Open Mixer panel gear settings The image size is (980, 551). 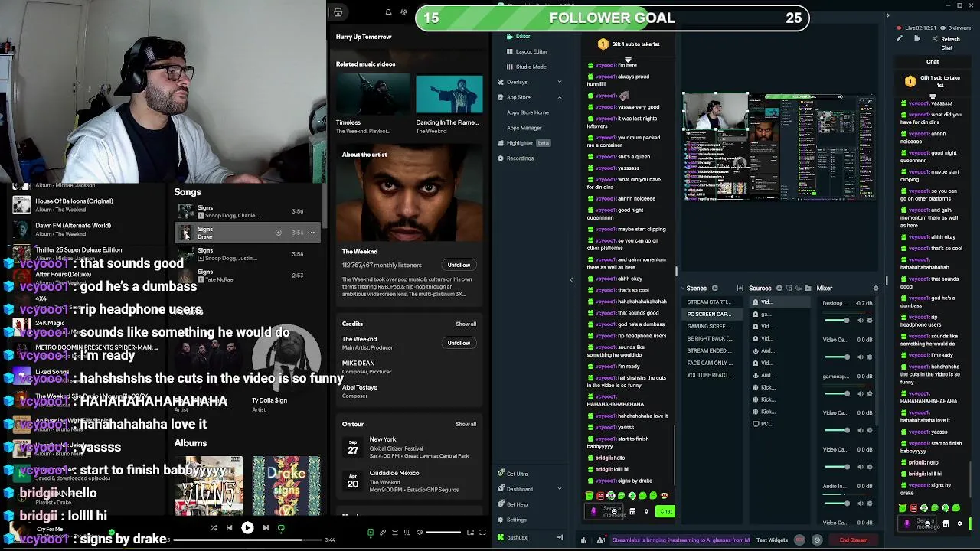pos(876,289)
